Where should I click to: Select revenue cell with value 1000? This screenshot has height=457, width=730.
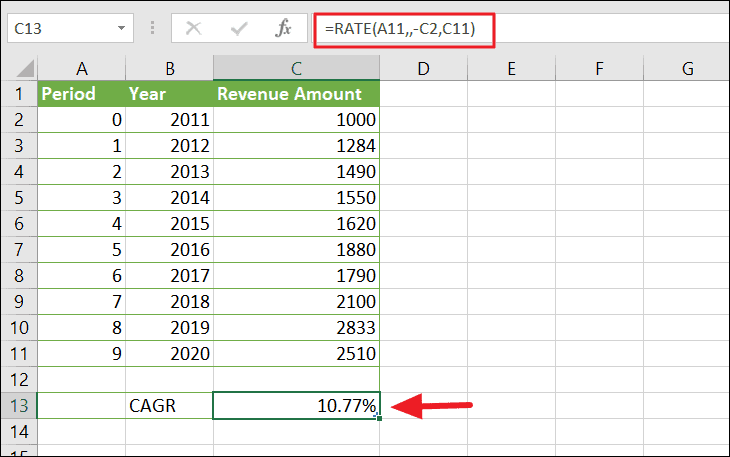click(297, 120)
